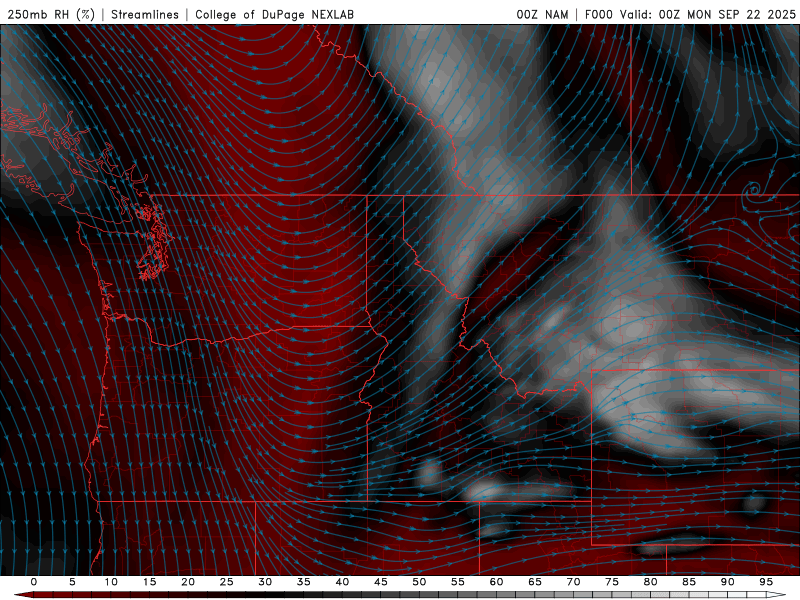Viewport: 800px width, 600px height.
Task: Click the colorbar label "45"
Action: click(381, 582)
